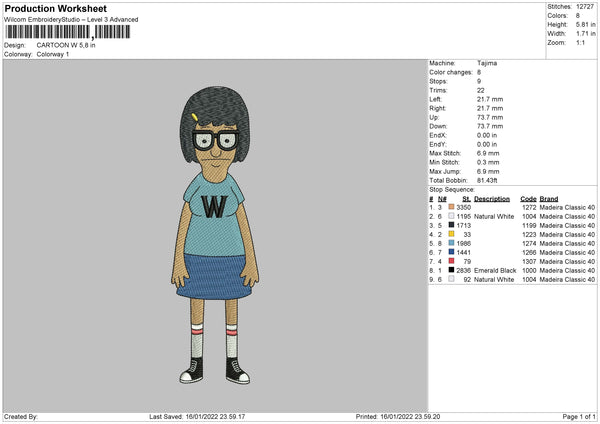The height and width of the screenshot is (424, 600).
Task: Click the Machine value "Tajima"
Action: [487, 63]
